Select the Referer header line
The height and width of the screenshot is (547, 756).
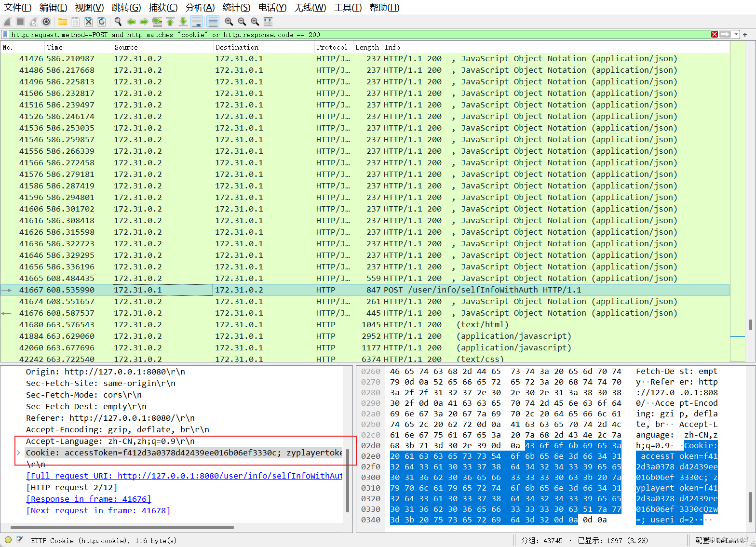coord(110,418)
